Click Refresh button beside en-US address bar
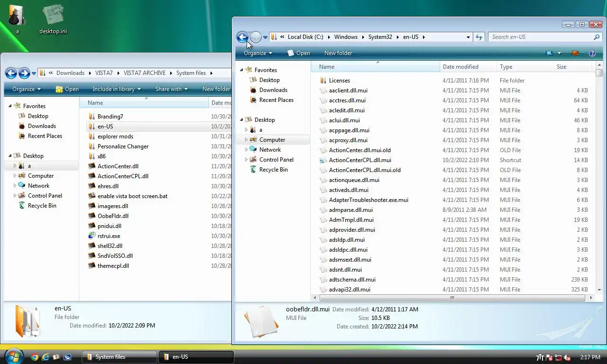607x364 pixels. click(479, 37)
